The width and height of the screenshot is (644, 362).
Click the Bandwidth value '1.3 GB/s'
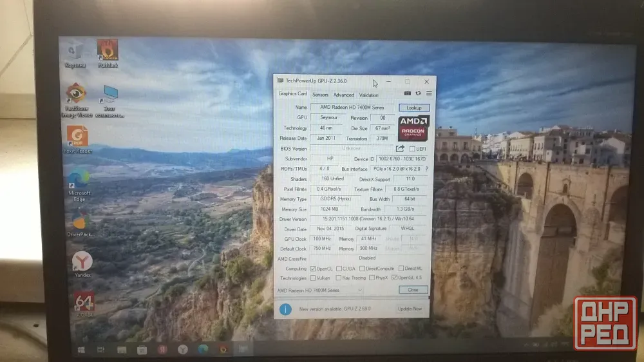click(405, 209)
